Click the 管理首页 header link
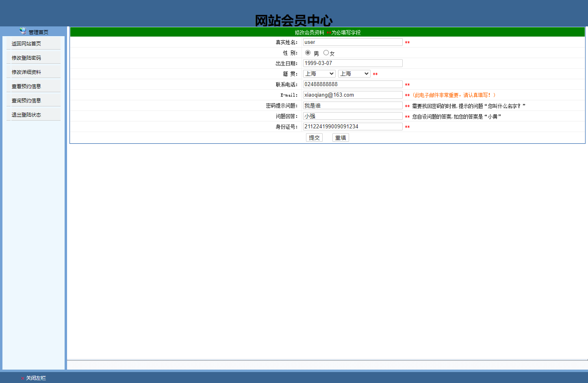This screenshot has width=588, height=383. click(x=39, y=32)
